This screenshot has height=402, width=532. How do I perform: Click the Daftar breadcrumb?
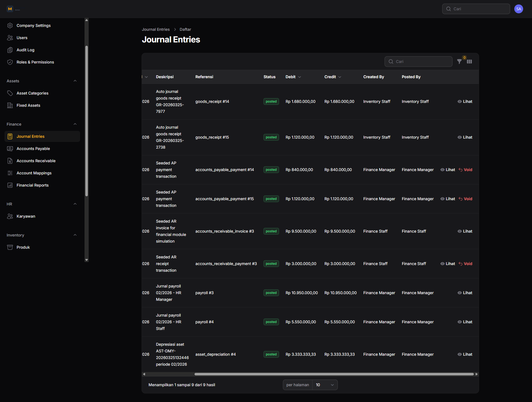coord(185,29)
